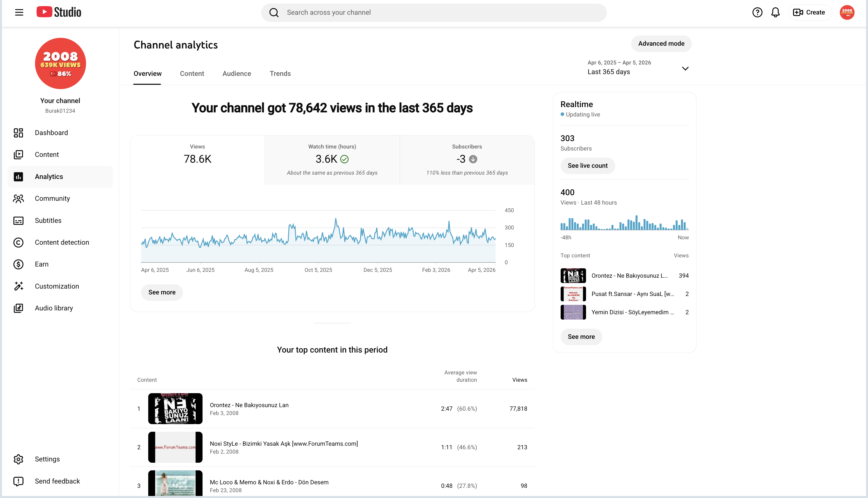
Task: Click the notifications bell icon
Action: pos(775,13)
